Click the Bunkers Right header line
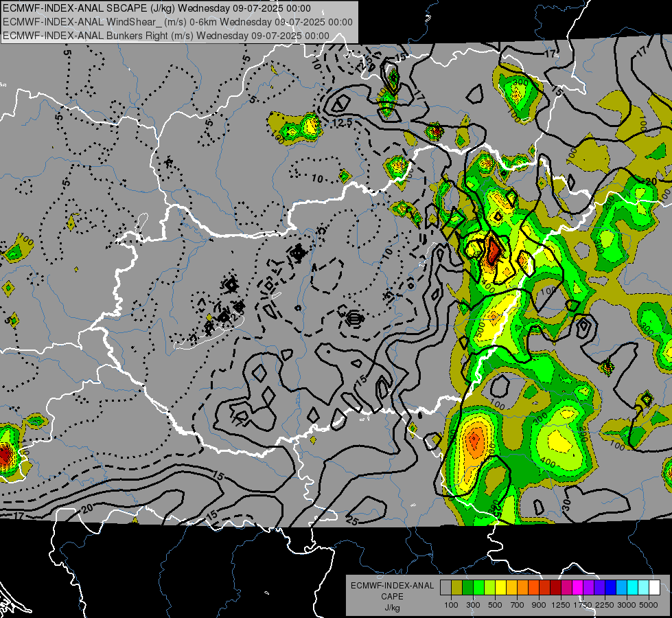 [x=166, y=36]
